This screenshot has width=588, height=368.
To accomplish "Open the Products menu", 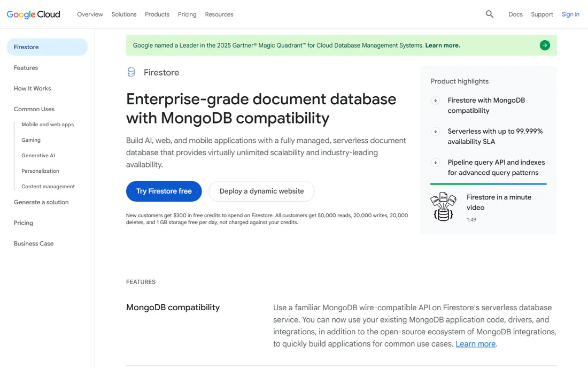I will pyautogui.click(x=157, y=14).
